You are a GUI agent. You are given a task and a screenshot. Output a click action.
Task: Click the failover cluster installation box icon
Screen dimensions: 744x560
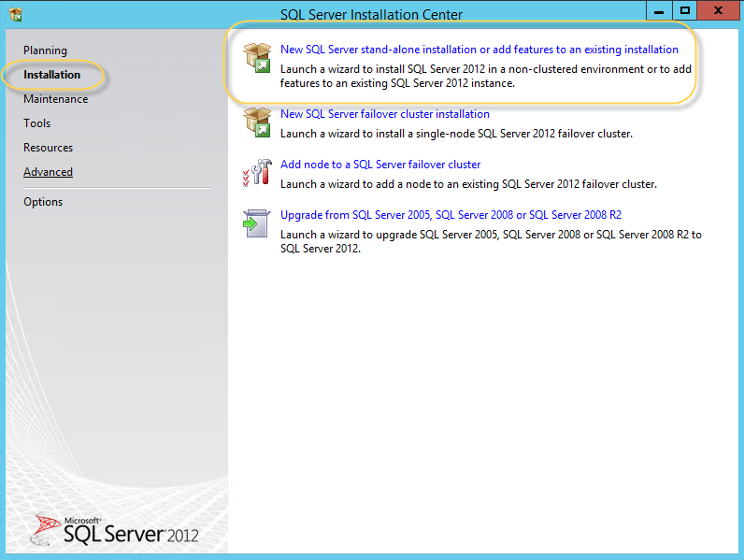pos(256,122)
